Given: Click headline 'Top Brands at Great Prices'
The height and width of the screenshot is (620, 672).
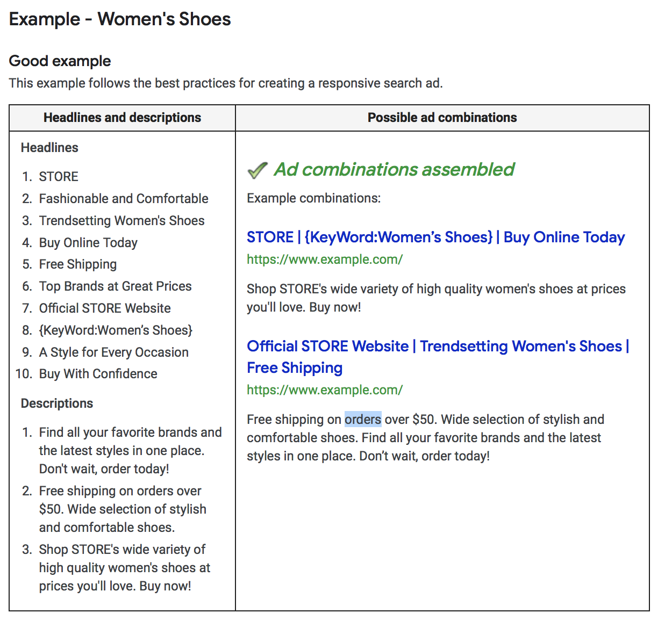Looking at the screenshot, I should tap(115, 286).
